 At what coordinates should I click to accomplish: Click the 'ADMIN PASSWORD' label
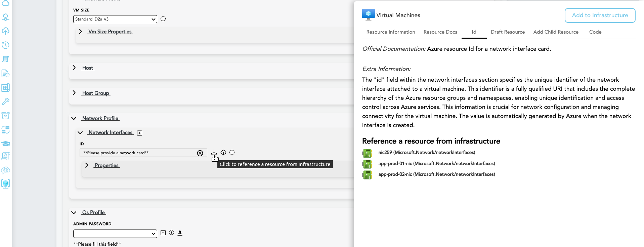pos(92,224)
